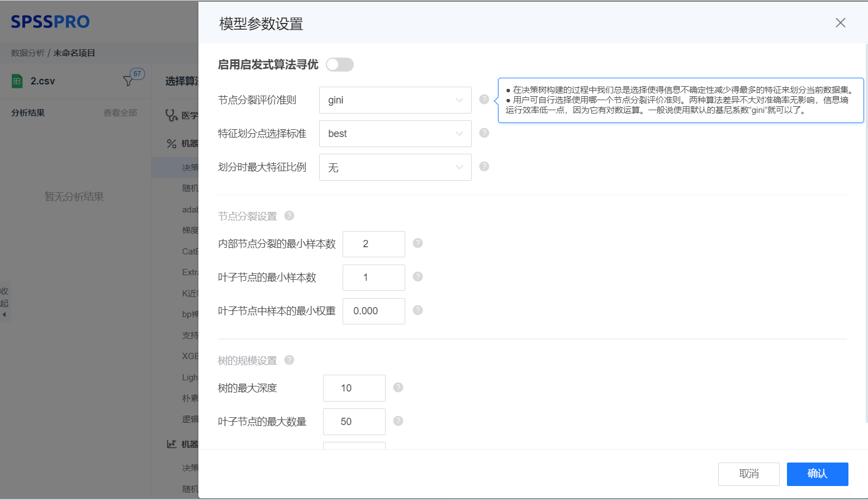Open the 划分时最大特征比例 dropdown showing 无
This screenshot has width=868, height=500.
395,167
